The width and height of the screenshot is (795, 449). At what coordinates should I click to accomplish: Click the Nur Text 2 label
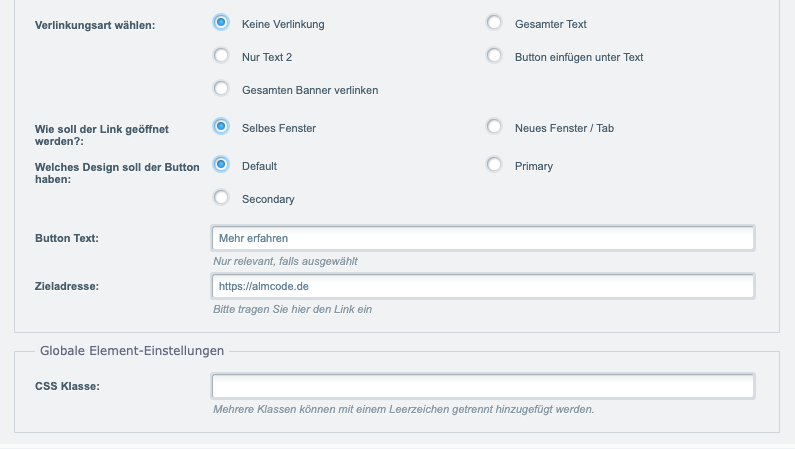tap(267, 57)
